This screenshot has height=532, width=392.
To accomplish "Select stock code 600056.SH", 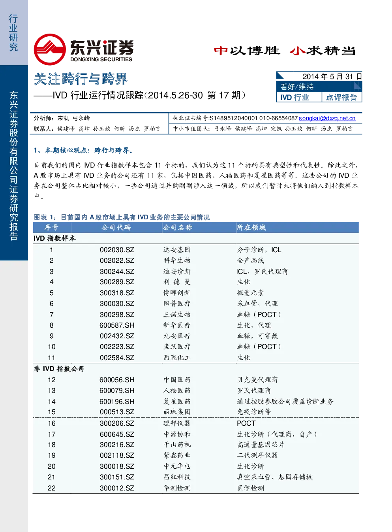I will tap(117, 380).
